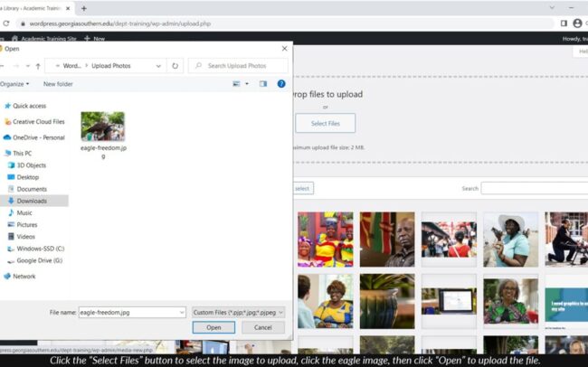Open Creative Cloud Files in sidebar
Viewport: 588px width, 367px height.
coord(34,122)
